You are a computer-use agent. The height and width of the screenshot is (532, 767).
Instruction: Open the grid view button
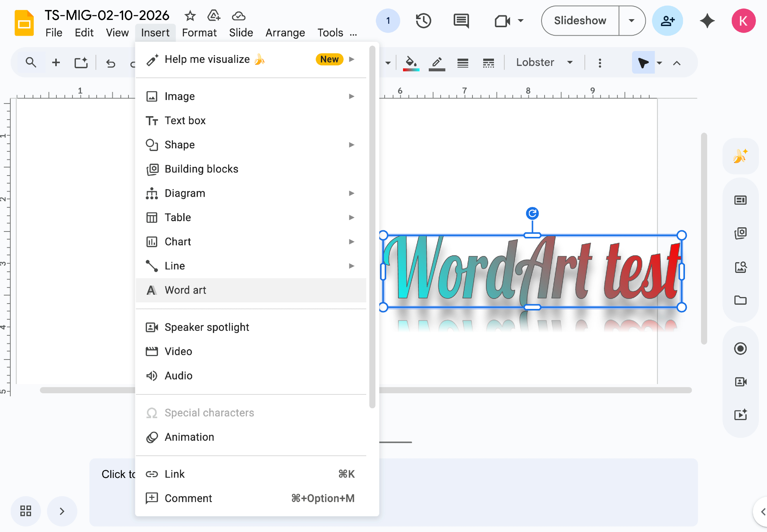point(26,511)
